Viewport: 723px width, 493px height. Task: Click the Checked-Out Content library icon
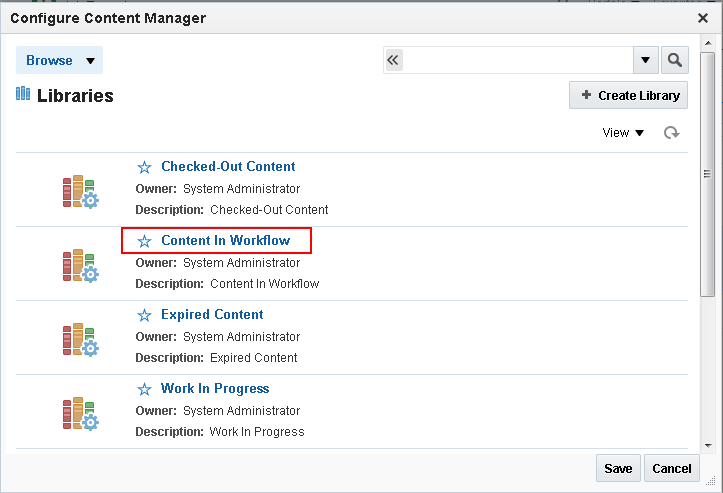(80, 192)
